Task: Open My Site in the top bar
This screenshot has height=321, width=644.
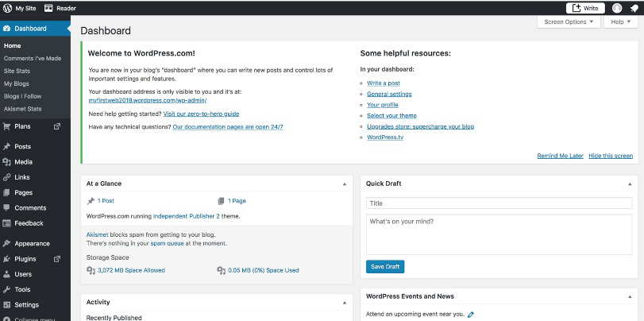Action: pyautogui.click(x=20, y=8)
